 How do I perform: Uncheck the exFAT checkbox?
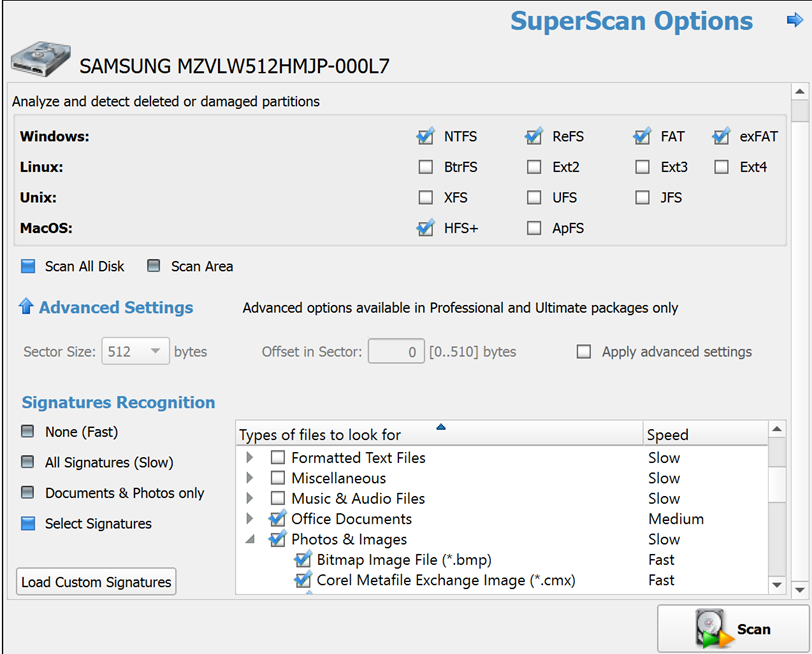[x=721, y=137]
